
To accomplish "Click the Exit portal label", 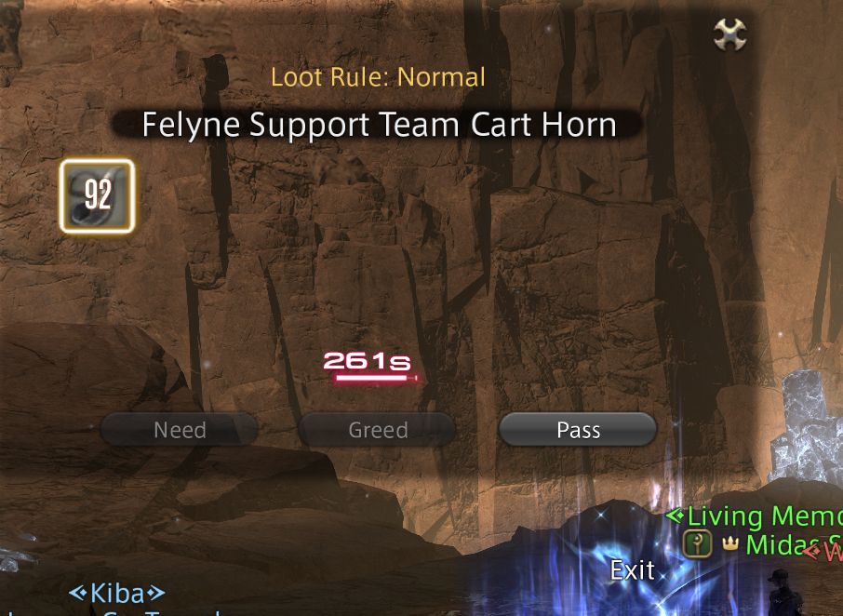I will click(x=633, y=569).
